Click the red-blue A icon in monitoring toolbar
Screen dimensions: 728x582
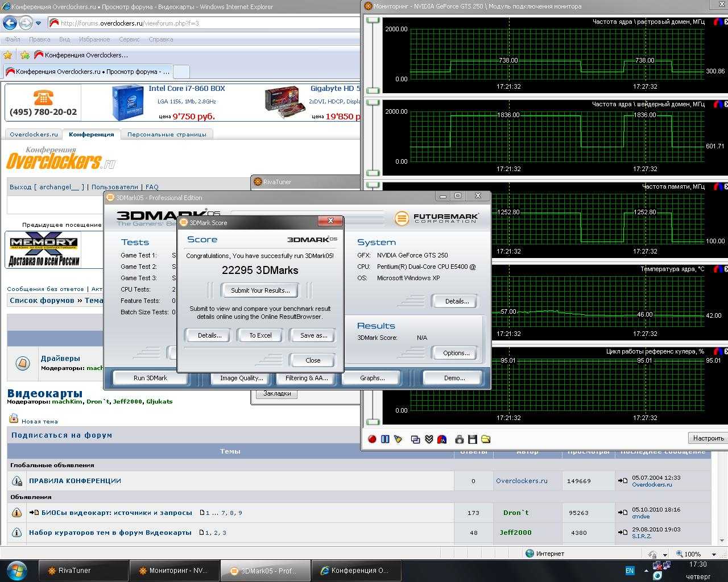[x=442, y=439]
